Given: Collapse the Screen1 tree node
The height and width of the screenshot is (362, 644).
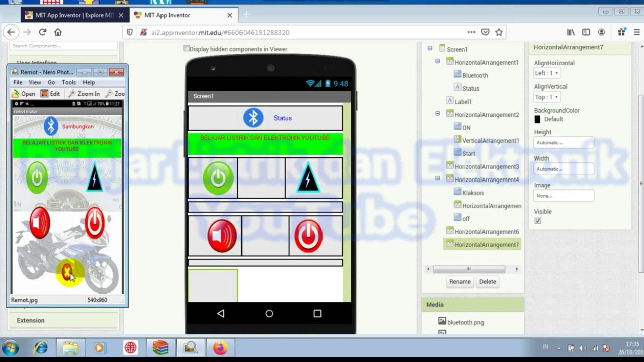Looking at the screenshot, I should pyautogui.click(x=430, y=49).
